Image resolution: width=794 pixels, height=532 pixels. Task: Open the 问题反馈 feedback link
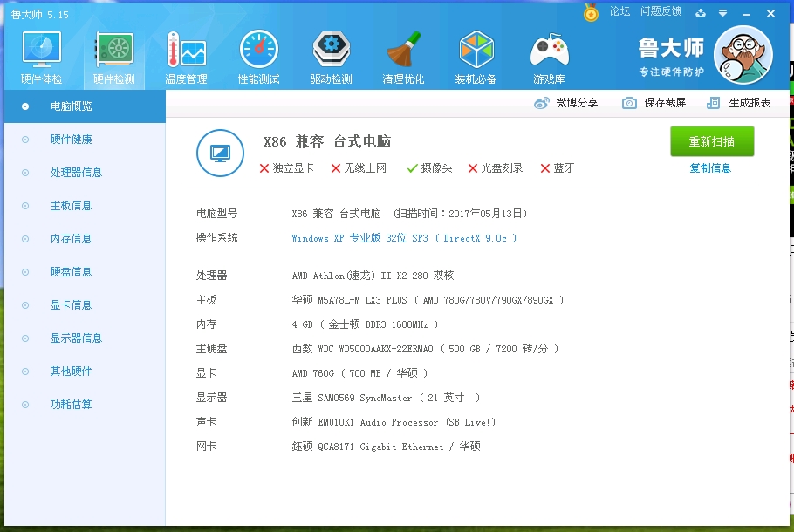click(x=661, y=11)
